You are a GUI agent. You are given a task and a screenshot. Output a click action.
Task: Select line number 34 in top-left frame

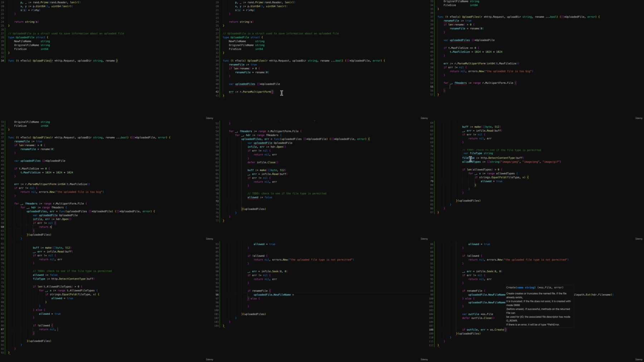3,61
